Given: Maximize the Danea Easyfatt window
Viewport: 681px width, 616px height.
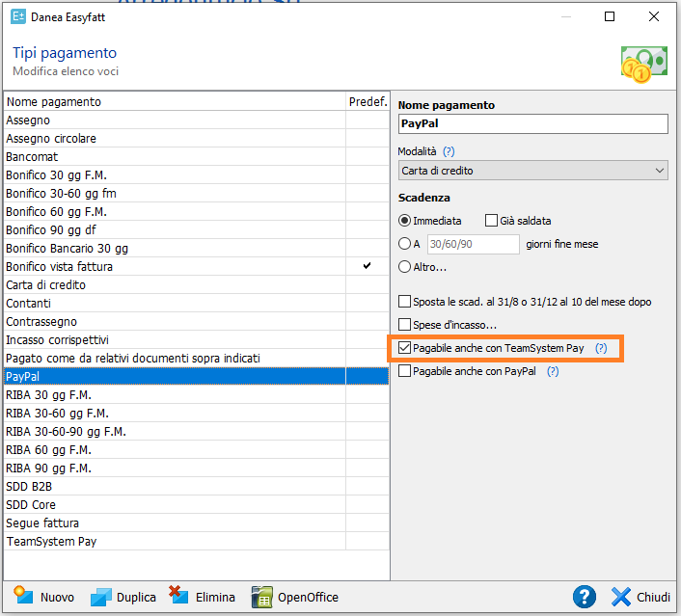Looking at the screenshot, I should pyautogui.click(x=610, y=16).
